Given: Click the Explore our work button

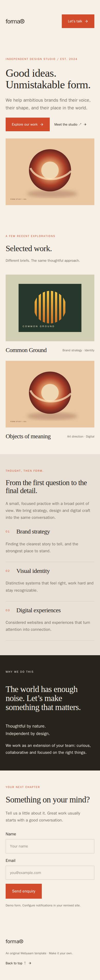Looking at the screenshot, I should (x=28, y=124).
